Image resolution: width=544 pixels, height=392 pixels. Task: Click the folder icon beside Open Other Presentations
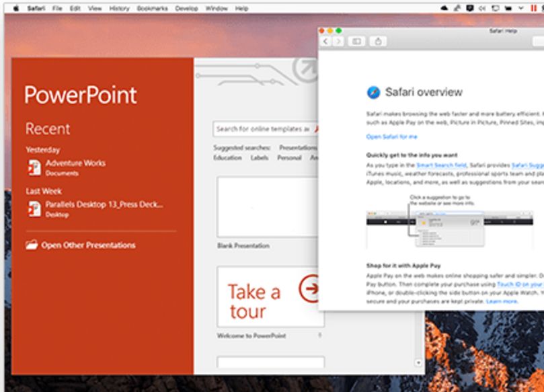32,245
